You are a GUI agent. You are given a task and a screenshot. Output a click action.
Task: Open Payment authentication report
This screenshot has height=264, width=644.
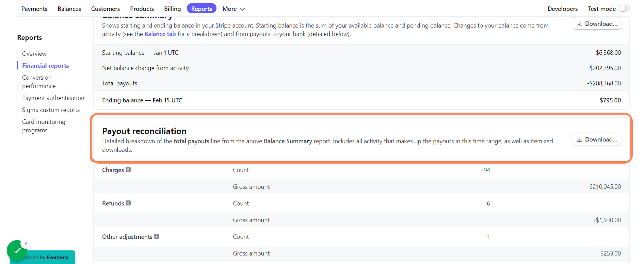pos(53,98)
